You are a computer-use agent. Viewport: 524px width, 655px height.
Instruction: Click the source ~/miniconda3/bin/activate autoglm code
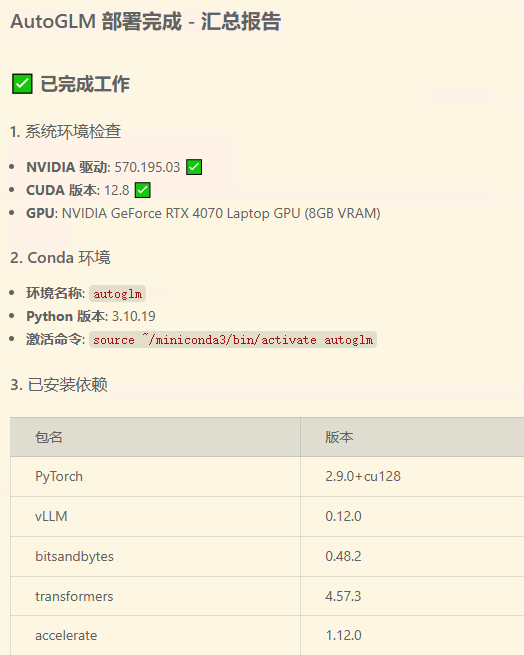[233, 340]
